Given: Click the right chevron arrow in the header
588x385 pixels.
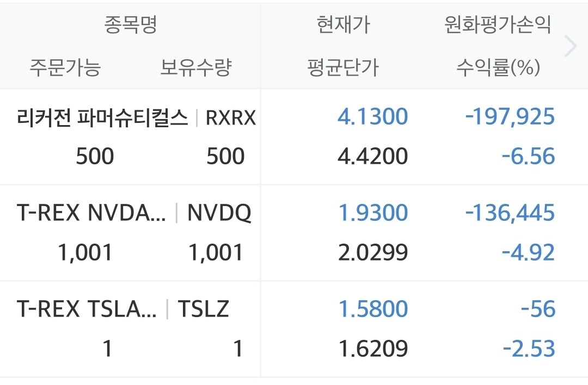Looking at the screenshot, I should pos(571,46).
